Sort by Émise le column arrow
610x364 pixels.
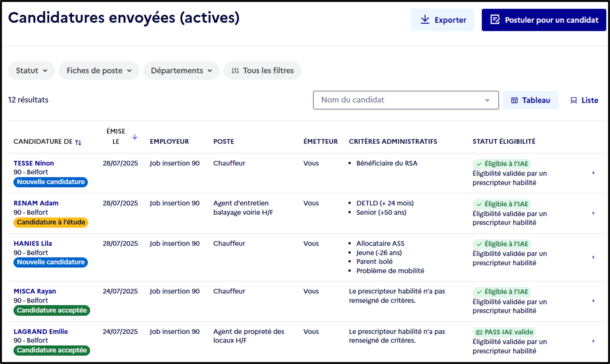point(135,137)
